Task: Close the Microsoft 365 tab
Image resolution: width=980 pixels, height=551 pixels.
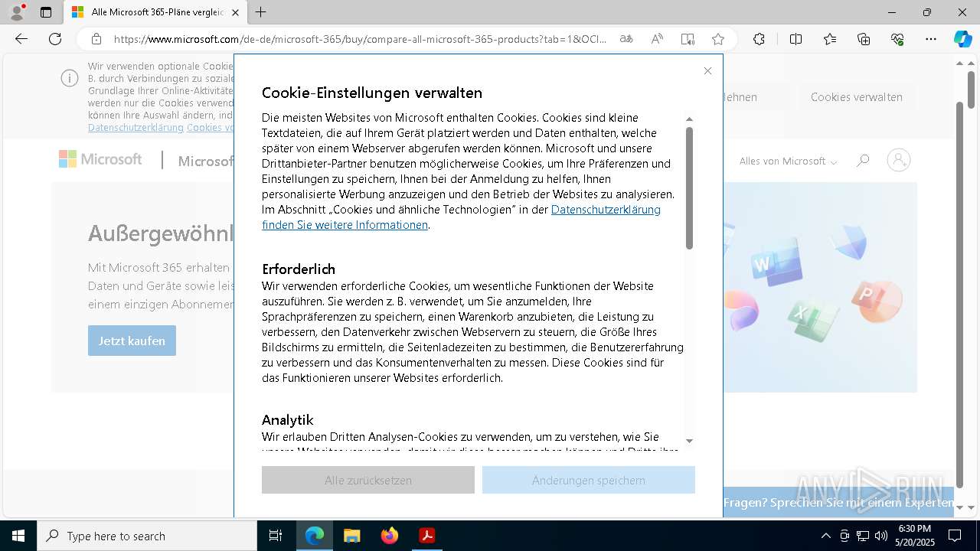Action: (x=235, y=12)
